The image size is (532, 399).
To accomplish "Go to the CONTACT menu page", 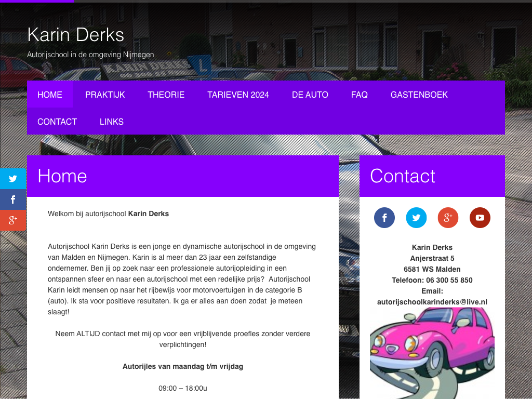I will coord(57,122).
